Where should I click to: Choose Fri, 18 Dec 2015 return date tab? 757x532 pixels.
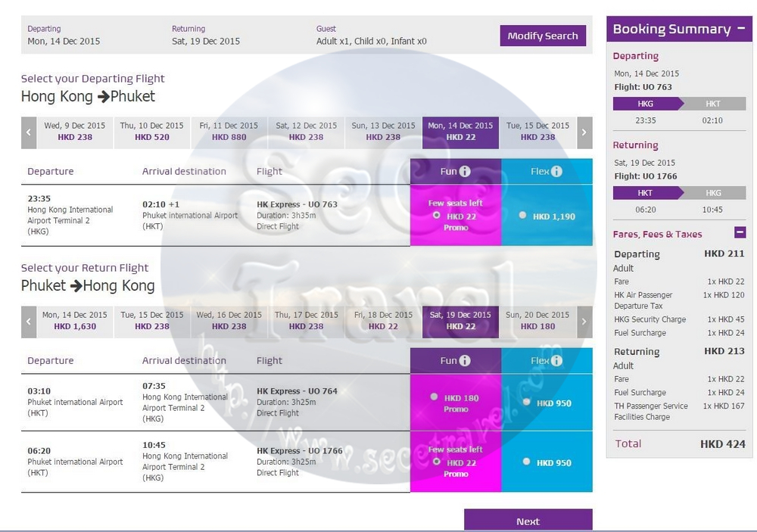coord(383,321)
